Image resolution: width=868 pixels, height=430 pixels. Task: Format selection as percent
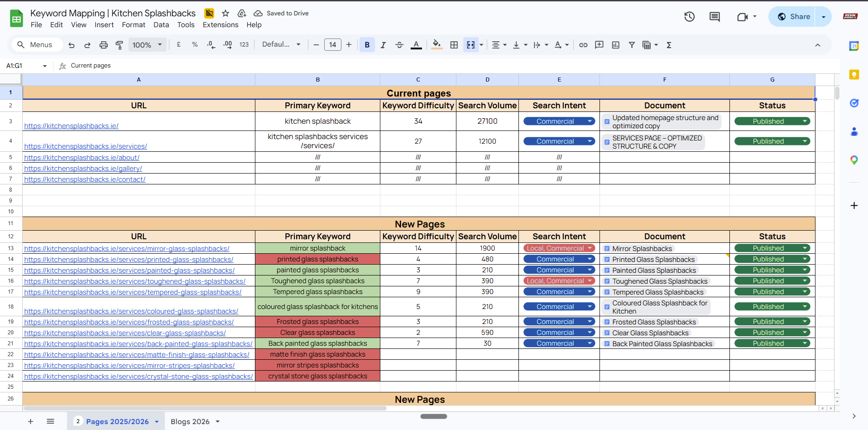[x=195, y=45]
